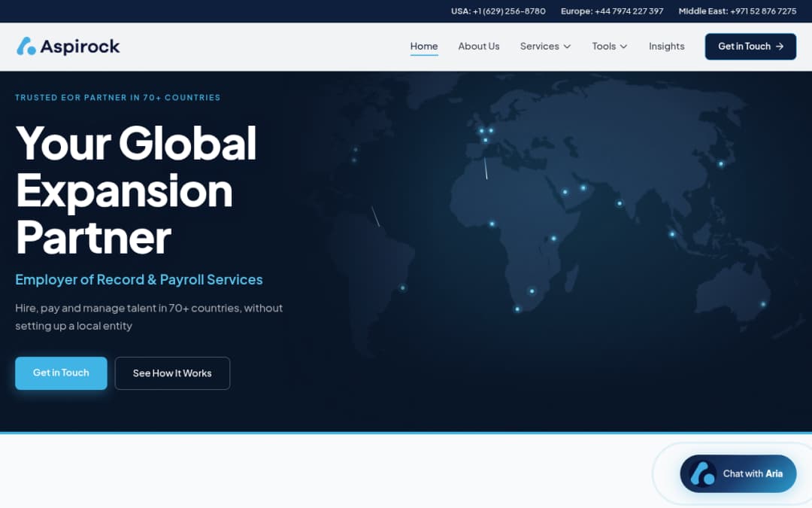Click the 'Your Global Expansion Partner' headline
This screenshot has width=812, height=508.
[136, 190]
